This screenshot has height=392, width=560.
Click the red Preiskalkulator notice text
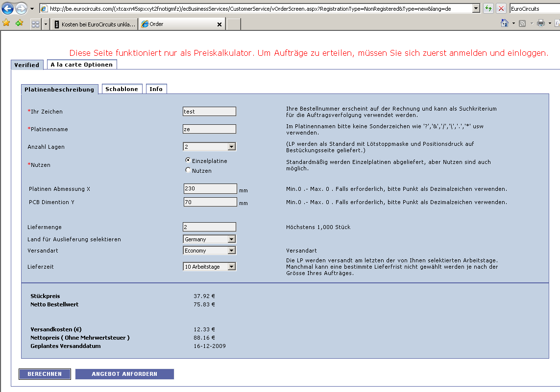point(309,53)
